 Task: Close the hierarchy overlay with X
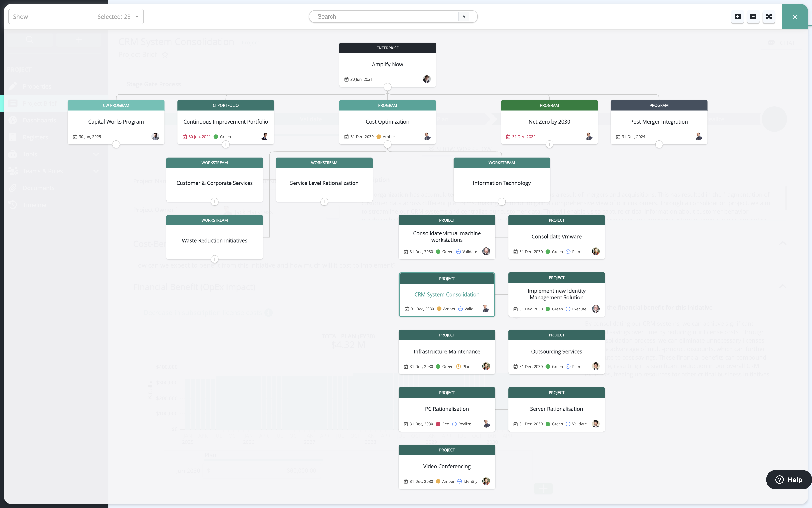click(795, 17)
